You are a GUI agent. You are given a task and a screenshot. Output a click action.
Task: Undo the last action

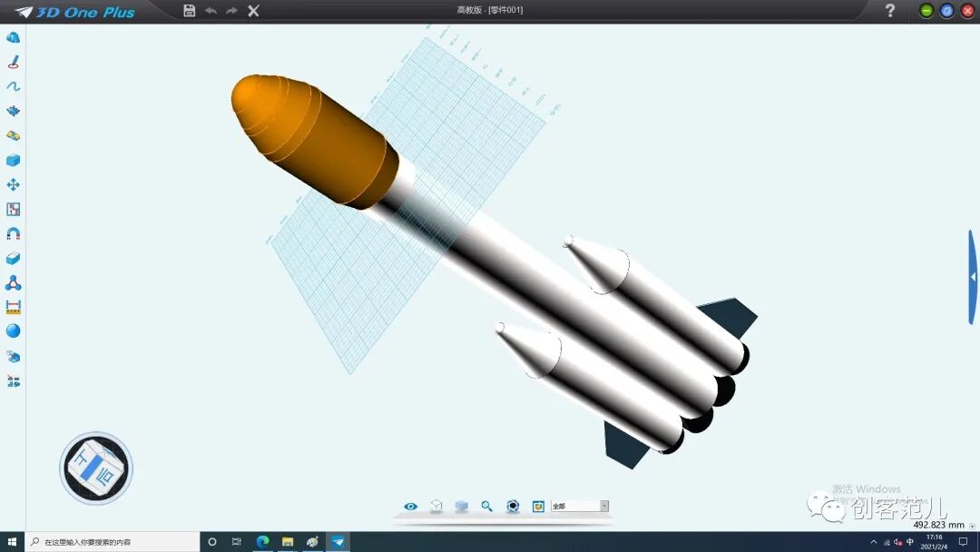coord(211,11)
